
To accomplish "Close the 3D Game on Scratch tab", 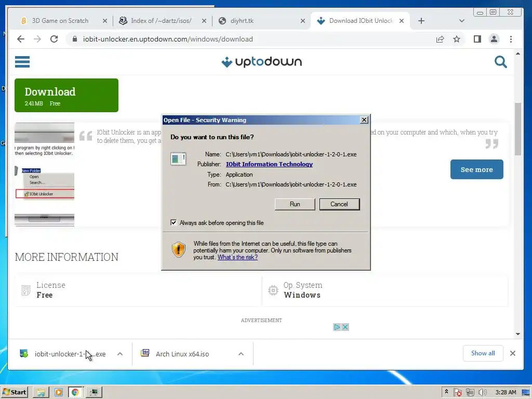I will [x=105, y=21].
